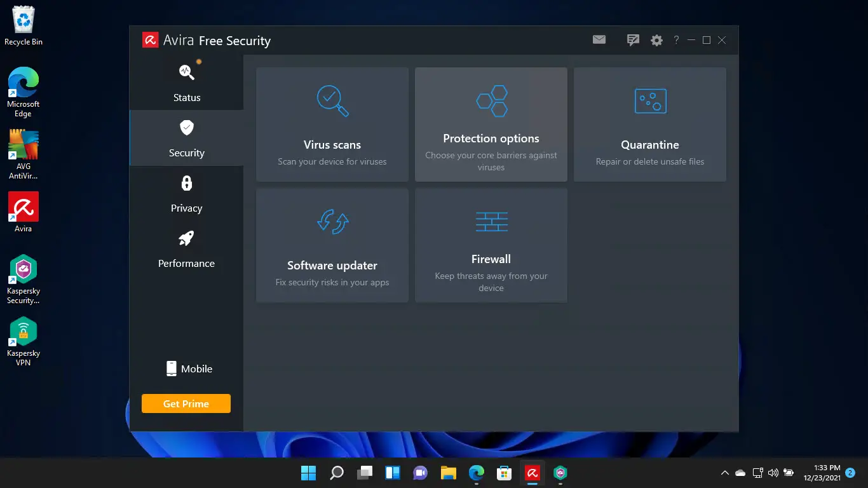This screenshot has width=868, height=488.
Task: Open Avira help question mark
Action: 676,40
